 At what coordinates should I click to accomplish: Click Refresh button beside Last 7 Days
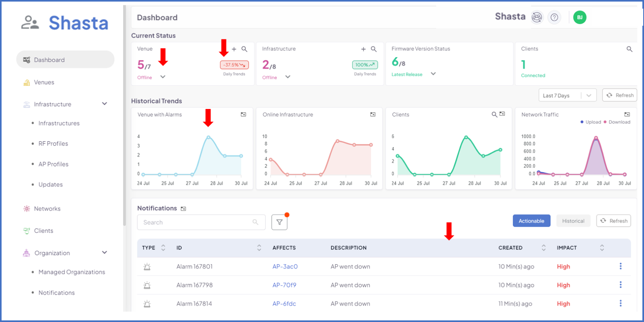point(619,95)
